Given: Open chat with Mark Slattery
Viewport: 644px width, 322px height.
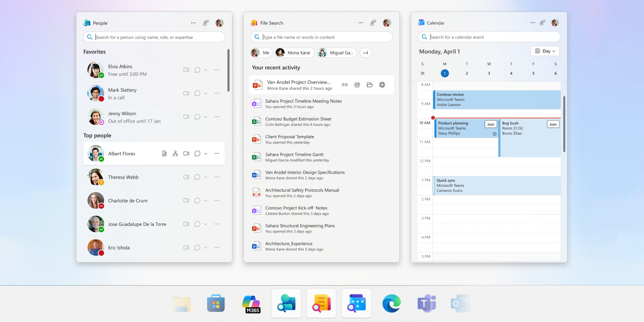Looking at the screenshot, I should 197,93.
